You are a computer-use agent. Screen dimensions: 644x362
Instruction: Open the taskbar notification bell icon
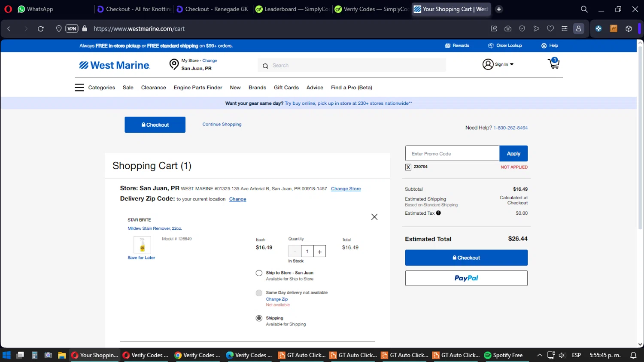633,355
